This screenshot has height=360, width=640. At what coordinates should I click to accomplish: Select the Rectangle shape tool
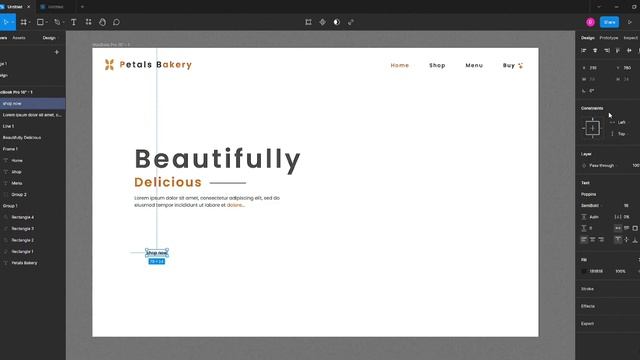pos(40,22)
